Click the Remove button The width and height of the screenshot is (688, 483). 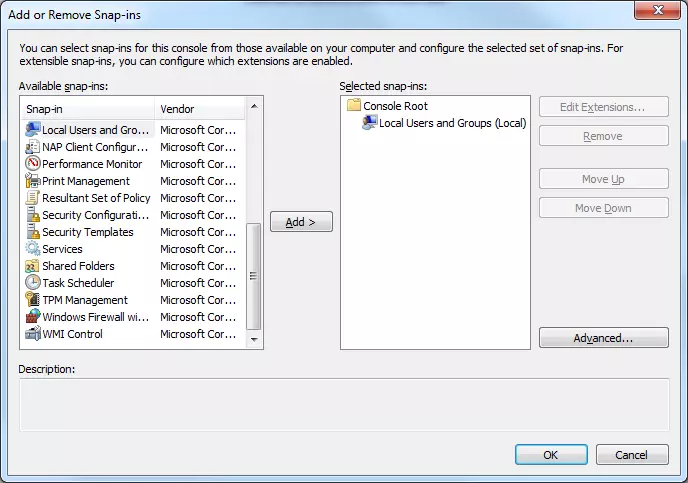pyautogui.click(x=604, y=136)
